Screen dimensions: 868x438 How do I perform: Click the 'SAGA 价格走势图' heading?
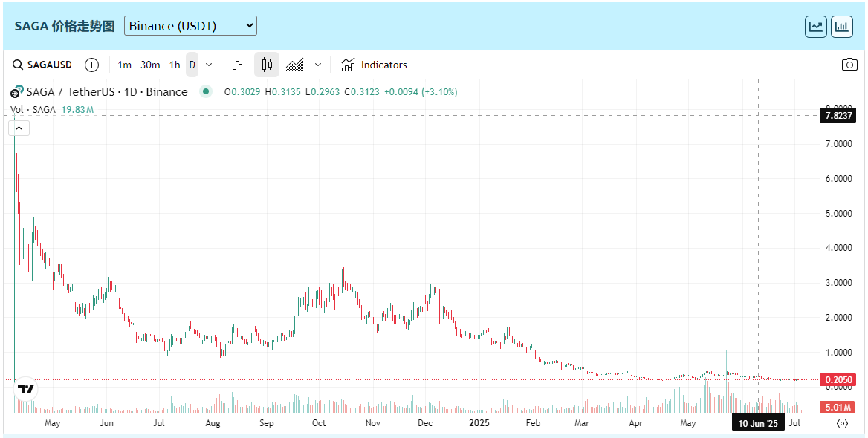pos(64,26)
